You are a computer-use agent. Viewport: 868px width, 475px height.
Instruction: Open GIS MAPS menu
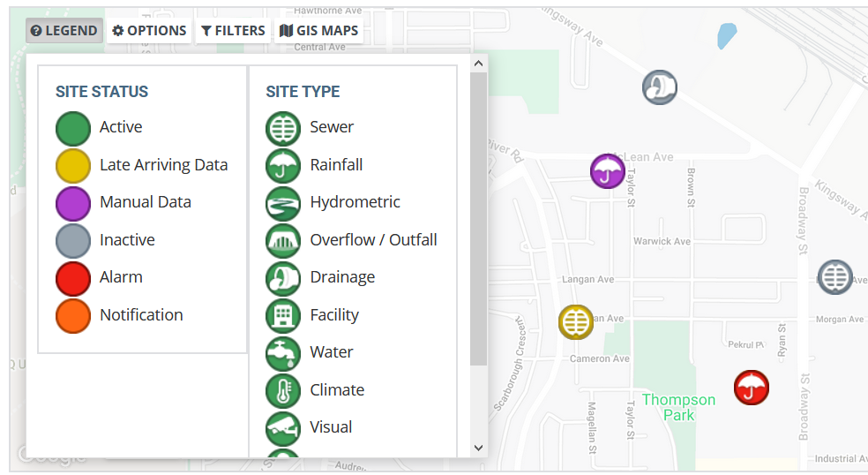coord(318,31)
